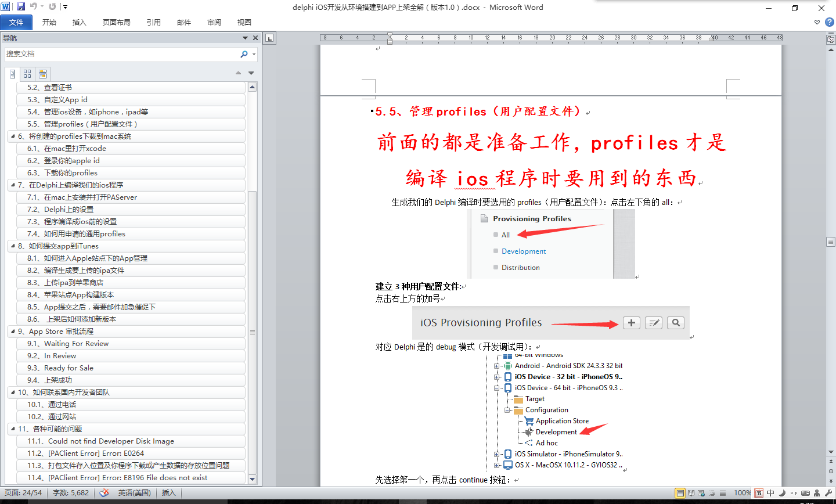
Task: Open the 页面布局 (Page Layout) tab
Action: [117, 22]
